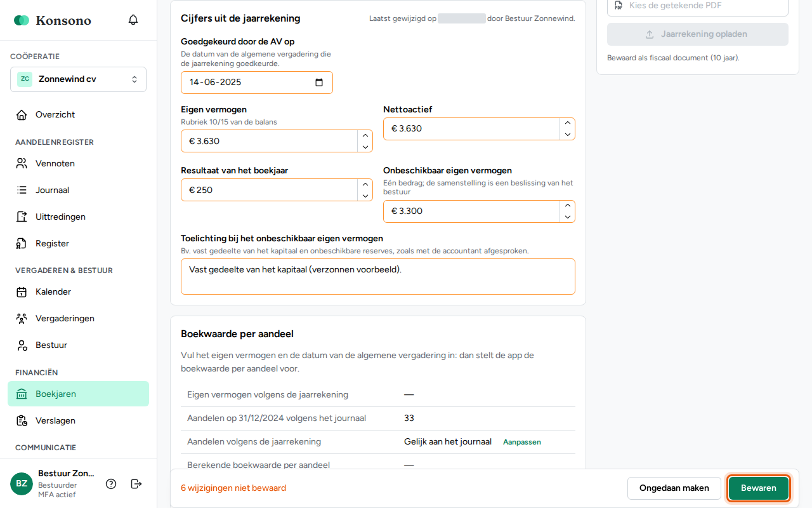Image resolution: width=812 pixels, height=508 pixels.
Task: Increase Resultaat van het boekjaar value
Action: 365,184
